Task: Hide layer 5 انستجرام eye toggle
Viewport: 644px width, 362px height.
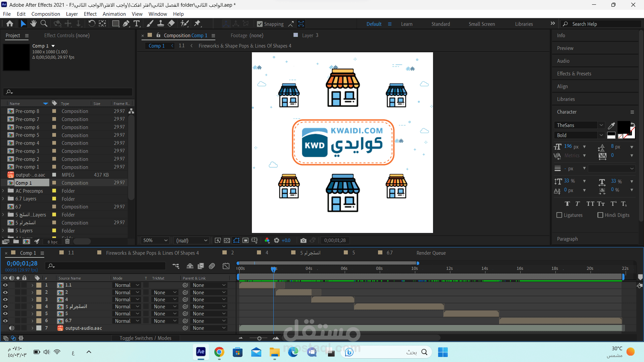Action: (5, 307)
